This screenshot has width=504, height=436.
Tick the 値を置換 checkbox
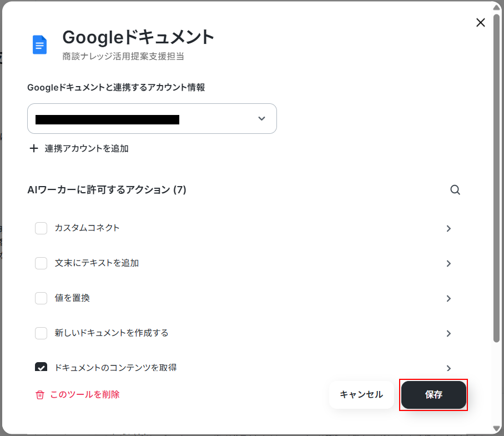point(41,298)
